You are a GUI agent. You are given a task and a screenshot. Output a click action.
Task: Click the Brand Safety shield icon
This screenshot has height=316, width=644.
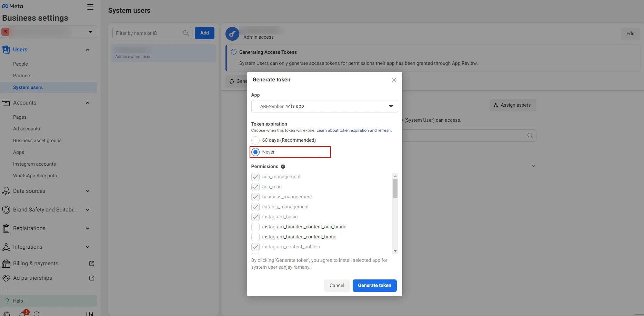pyautogui.click(x=6, y=210)
